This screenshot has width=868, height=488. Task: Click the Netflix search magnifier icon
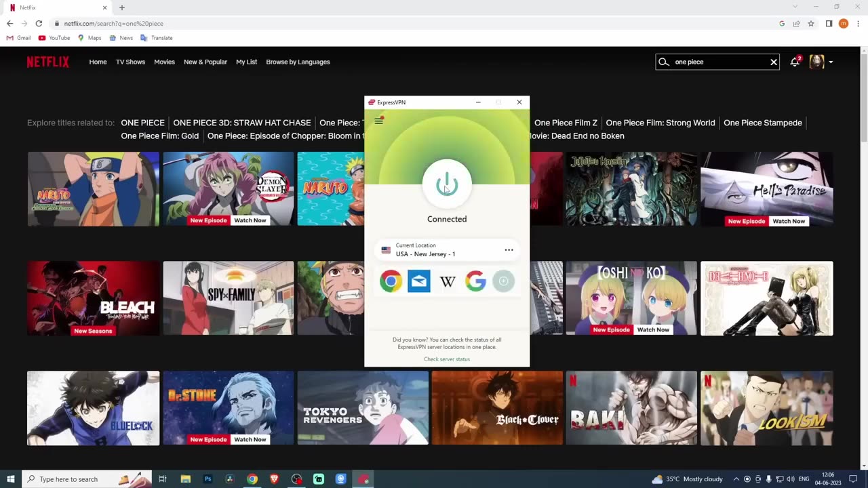(x=664, y=62)
